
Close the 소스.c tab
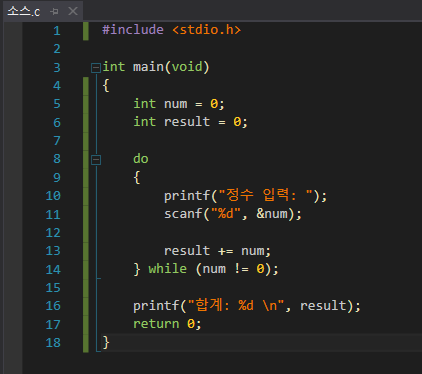point(73,11)
